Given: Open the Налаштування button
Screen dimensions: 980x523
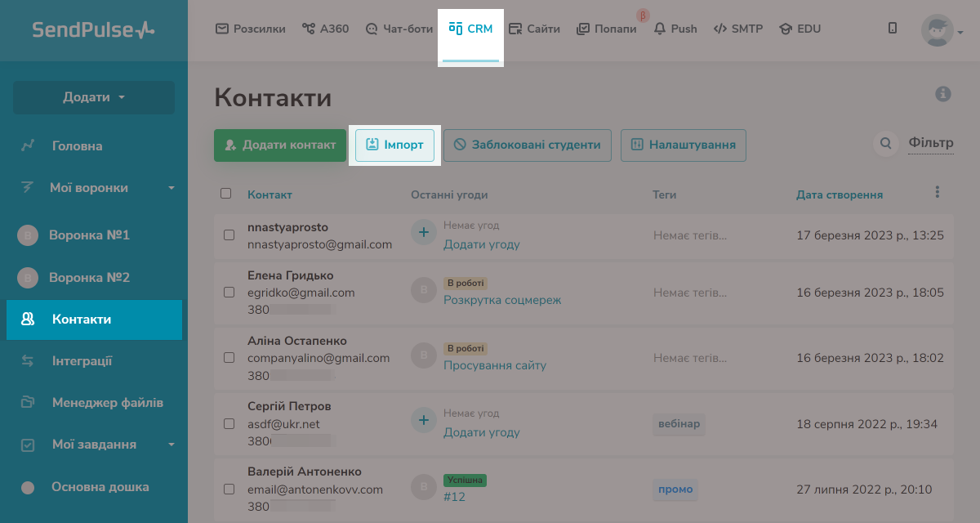Looking at the screenshot, I should (x=684, y=145).
